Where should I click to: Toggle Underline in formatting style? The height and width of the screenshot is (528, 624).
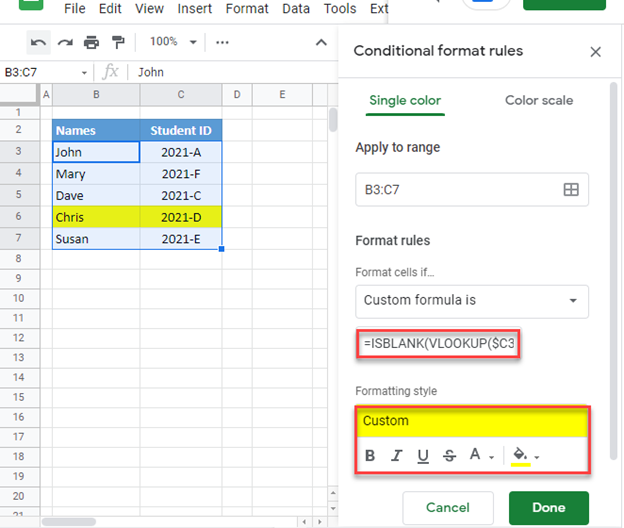[x=423, y=456]
